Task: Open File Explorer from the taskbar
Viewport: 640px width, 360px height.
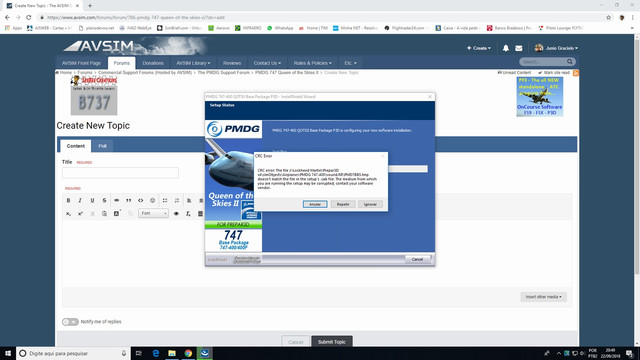Action: 172,353
